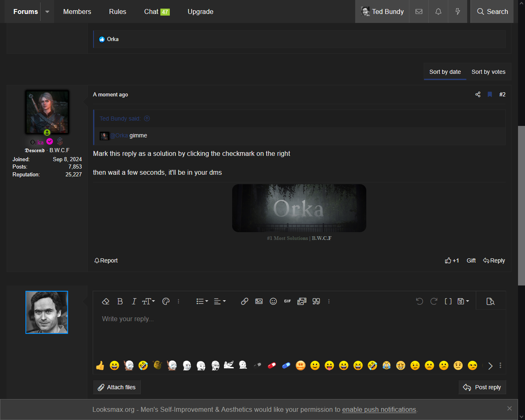
Task: Click the insert image icon
Action: click(259, 301)
